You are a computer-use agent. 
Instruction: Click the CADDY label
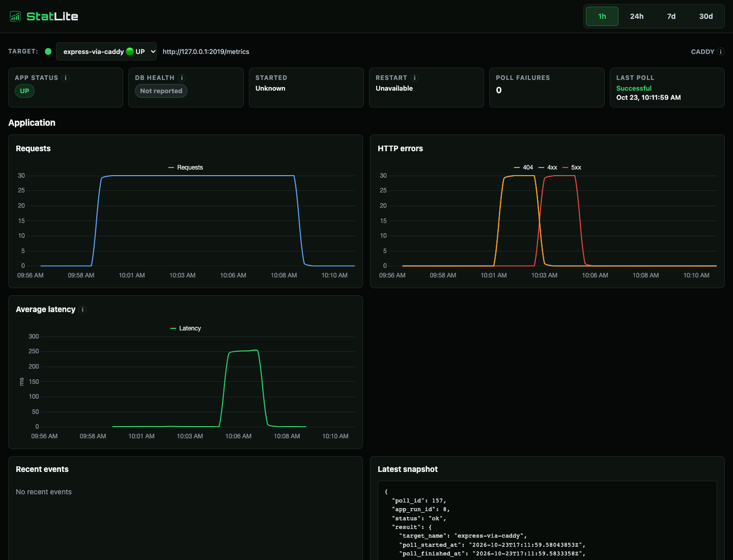pos(702,52)
